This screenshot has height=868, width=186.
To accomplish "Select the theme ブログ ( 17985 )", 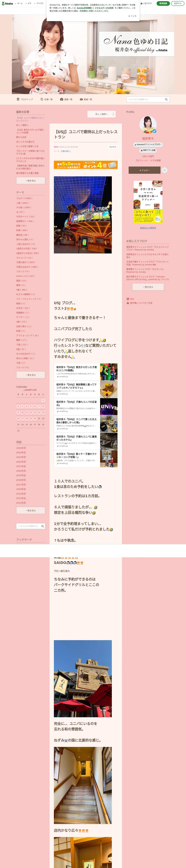I will pos(24,198).
